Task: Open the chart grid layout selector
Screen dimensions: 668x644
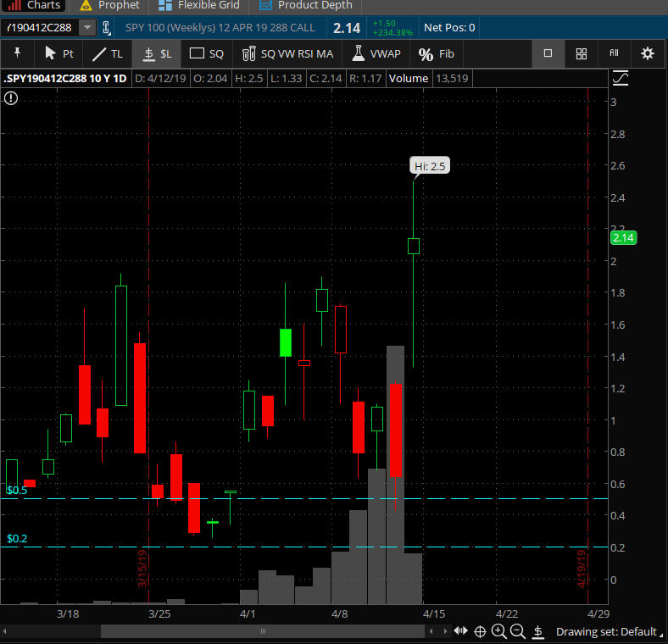Action: coord(582,53)
